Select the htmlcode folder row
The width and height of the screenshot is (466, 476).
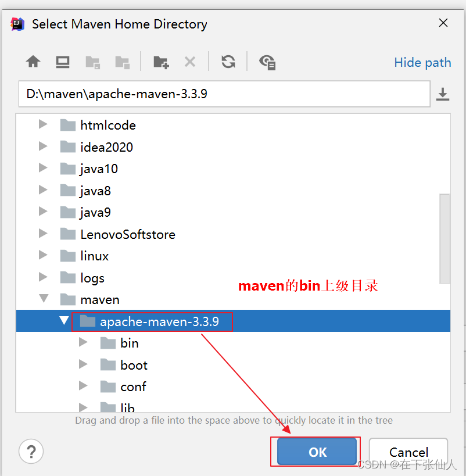pos(233,125)
